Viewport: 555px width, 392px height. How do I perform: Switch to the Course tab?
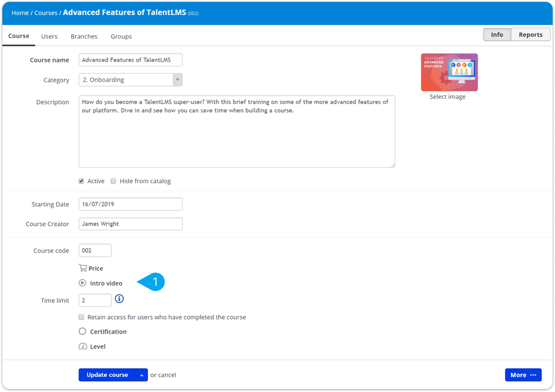pos(18,36)
